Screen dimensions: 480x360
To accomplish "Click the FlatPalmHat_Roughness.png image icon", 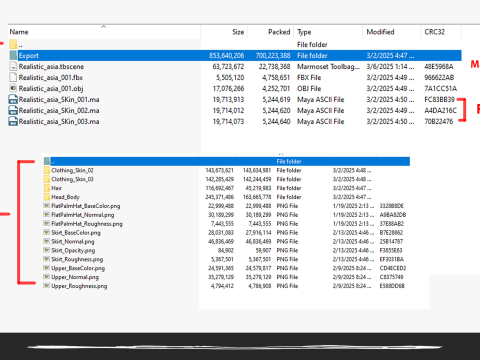I will click(x=47, y=224).
